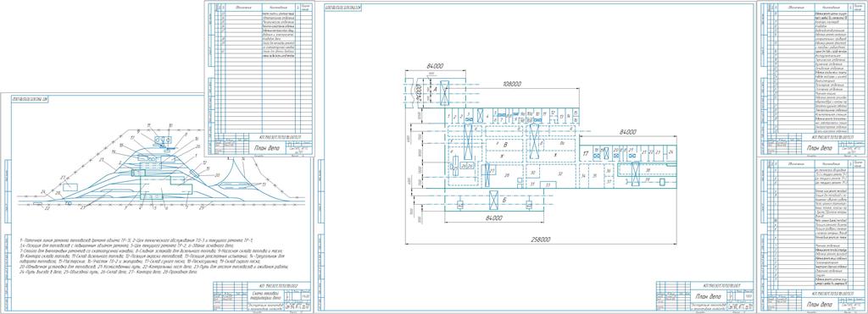Click building 27 on the territory scheme

(x=70, y=187)
